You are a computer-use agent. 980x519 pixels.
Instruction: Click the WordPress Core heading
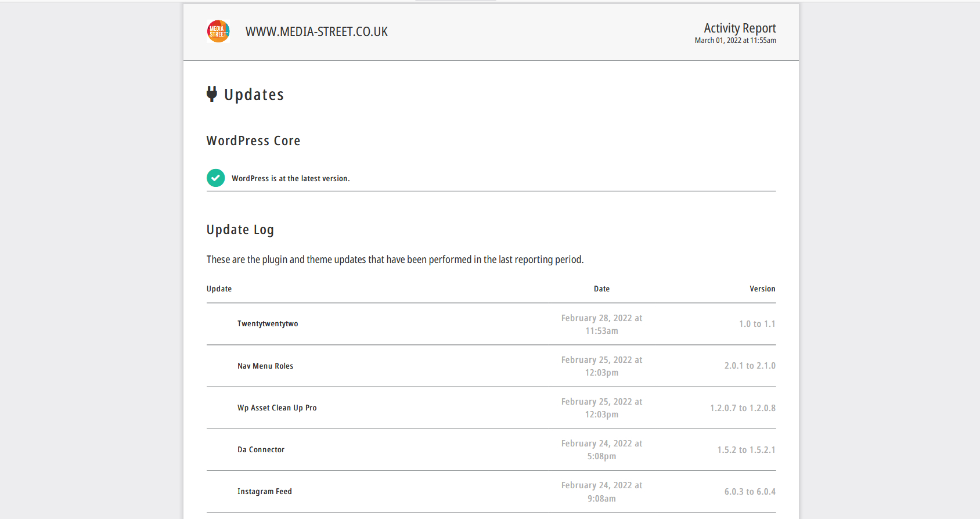click(253, 140)
